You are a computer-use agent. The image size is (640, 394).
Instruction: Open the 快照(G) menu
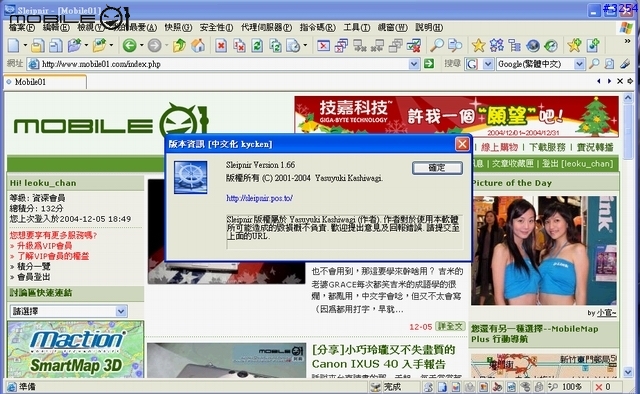(x=178, y=27)
